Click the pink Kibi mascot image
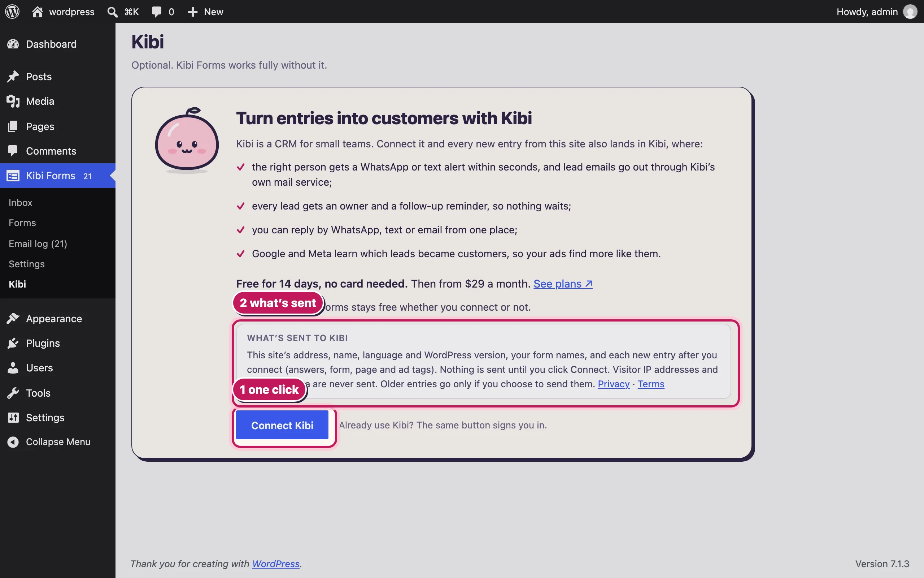The width and height of the screenshot is (924, 578). pos(187,140)
